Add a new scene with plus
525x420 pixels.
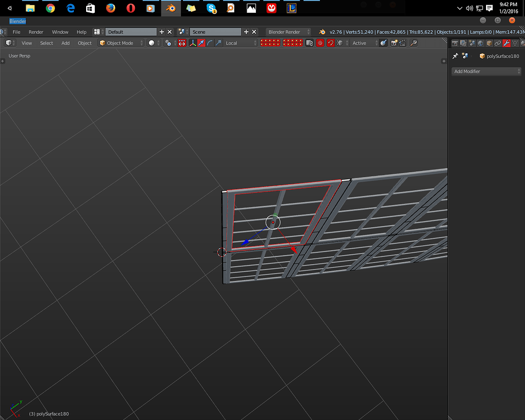point(246,32)
